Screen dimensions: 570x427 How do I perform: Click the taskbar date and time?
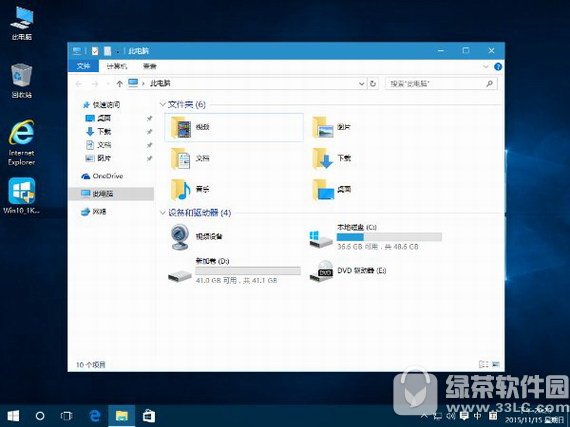tap(534, 415)
